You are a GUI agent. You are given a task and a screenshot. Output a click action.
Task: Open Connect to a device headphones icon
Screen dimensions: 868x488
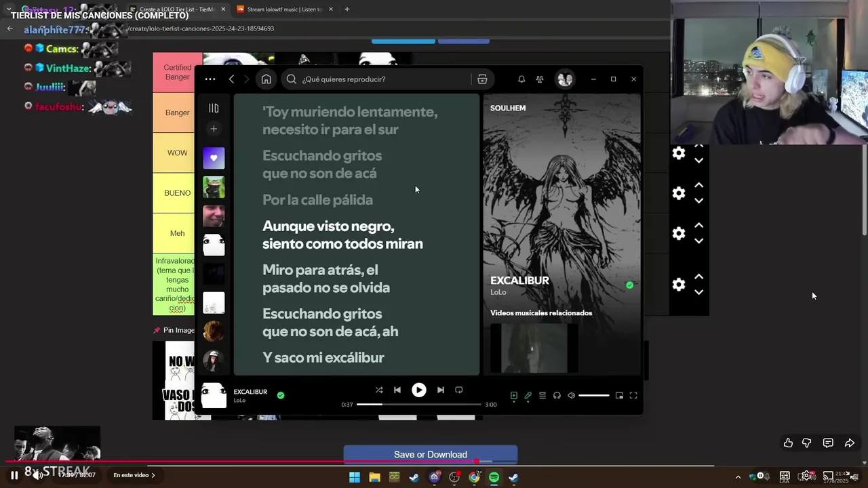click(x=557, y=396)
